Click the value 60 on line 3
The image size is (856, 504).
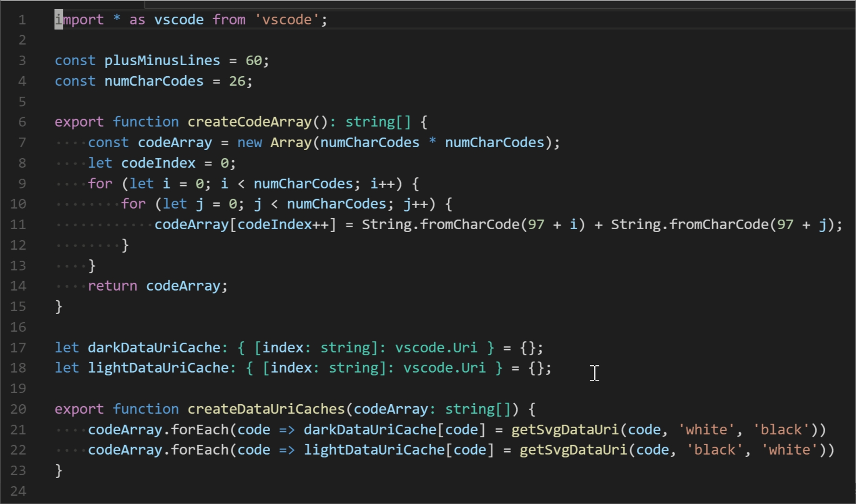pos(254,60)
